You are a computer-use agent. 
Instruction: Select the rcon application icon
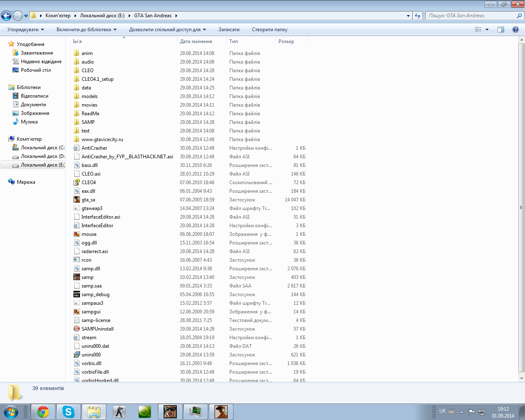coord(77,260)
